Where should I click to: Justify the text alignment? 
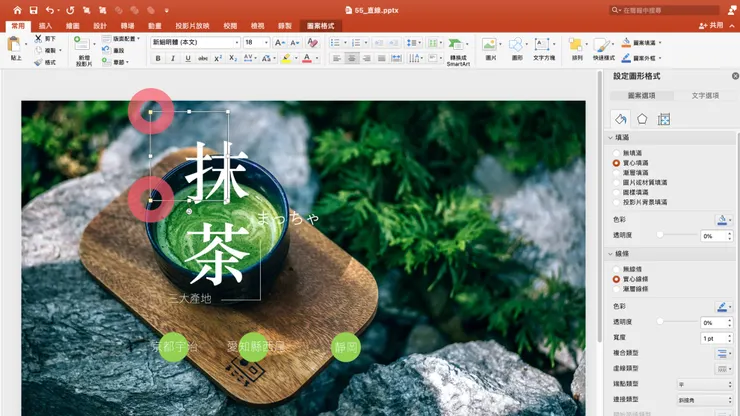coord(382,58)
